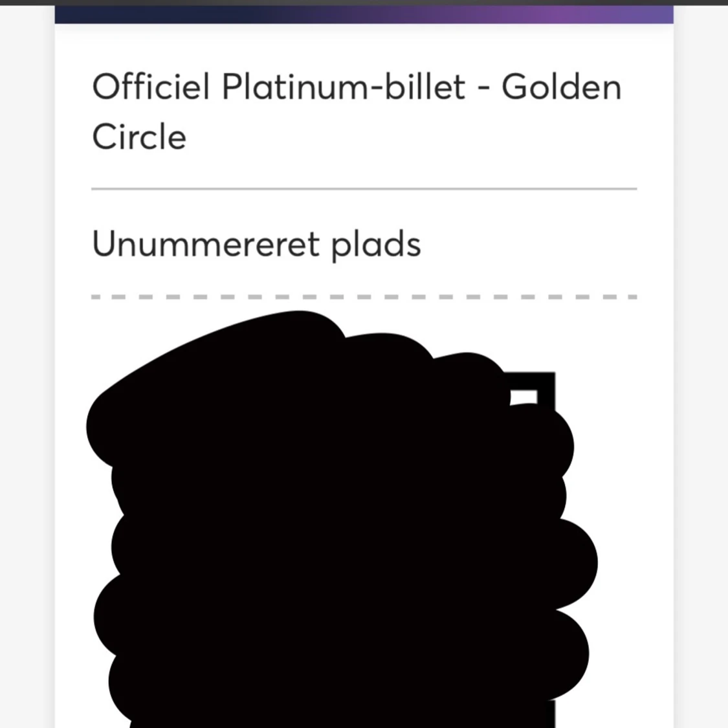Tap the word "Golden" in the ticket title
The image size is (728, 728).
tap(561, 87)
